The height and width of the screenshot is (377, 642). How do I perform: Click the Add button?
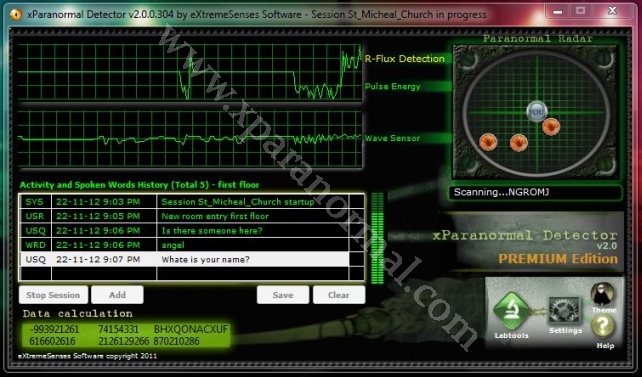click(117, 295)
